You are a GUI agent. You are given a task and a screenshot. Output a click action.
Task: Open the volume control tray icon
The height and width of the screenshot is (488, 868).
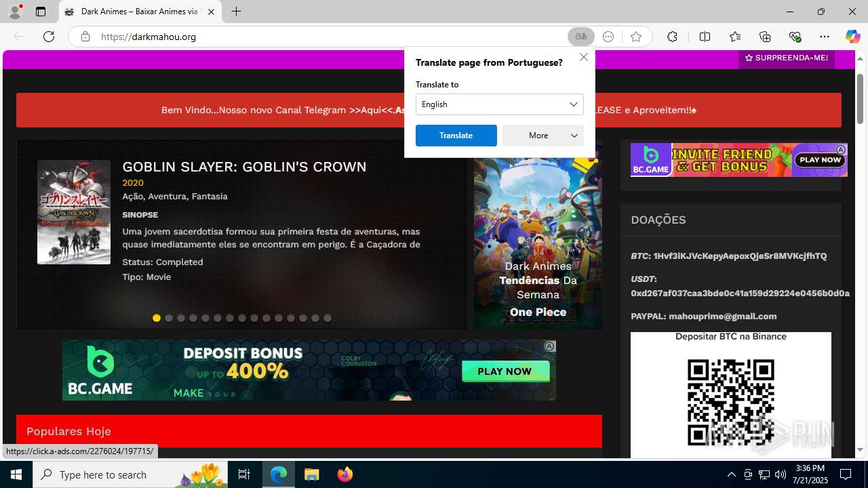click(780, 474)
